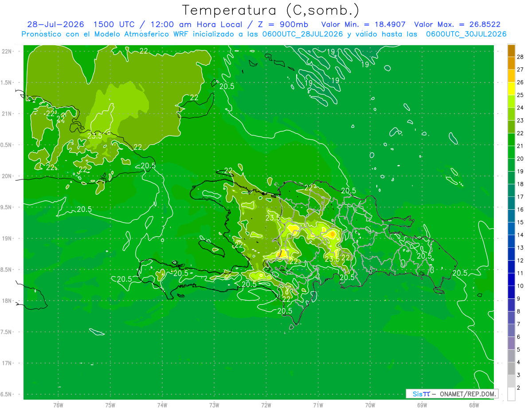Image resolution: width=532 pixels, height=411 pixels.
Task: Click the '76W' longitude axis label
Action: tap(58, 405)
